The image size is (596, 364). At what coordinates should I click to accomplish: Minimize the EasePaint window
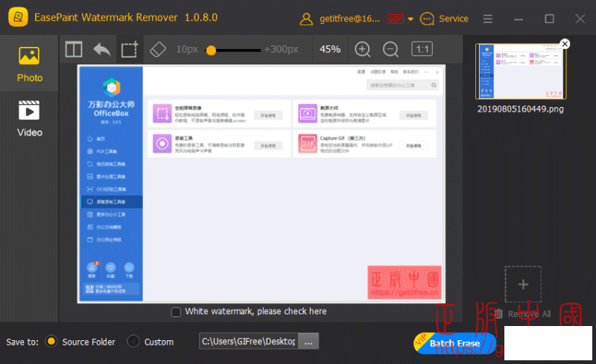[x=519, y=19]
